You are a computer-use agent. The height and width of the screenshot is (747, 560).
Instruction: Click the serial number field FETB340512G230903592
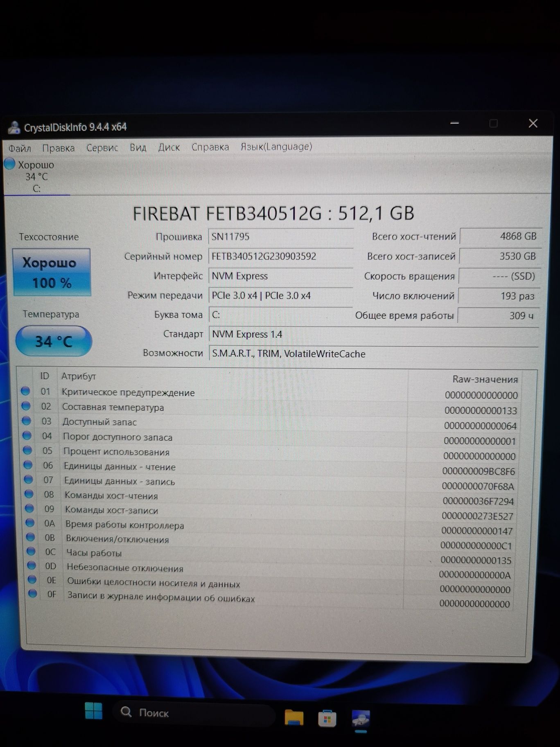(x=280, y=256)
